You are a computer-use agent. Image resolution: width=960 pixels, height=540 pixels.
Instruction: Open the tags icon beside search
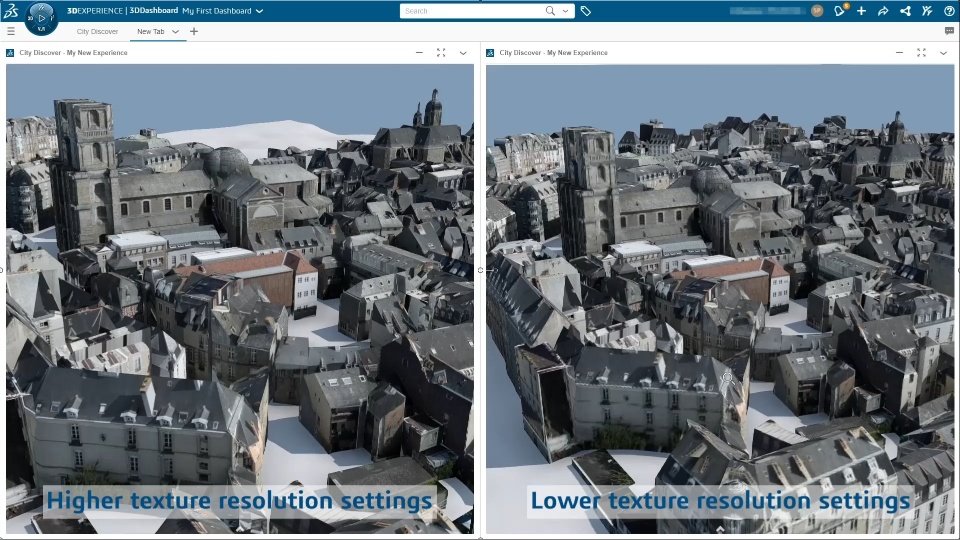[x=585, y=11]
